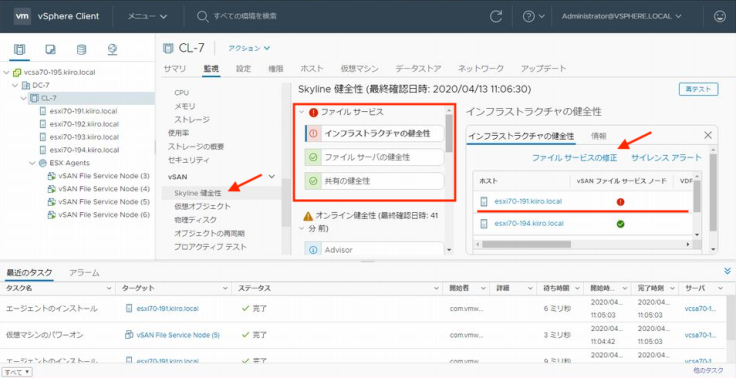Image resolution: width=736 pixels, height=378 pixels.
Task: Collapse the ESX Agents tree node
Action: click(x=32, y=163)
